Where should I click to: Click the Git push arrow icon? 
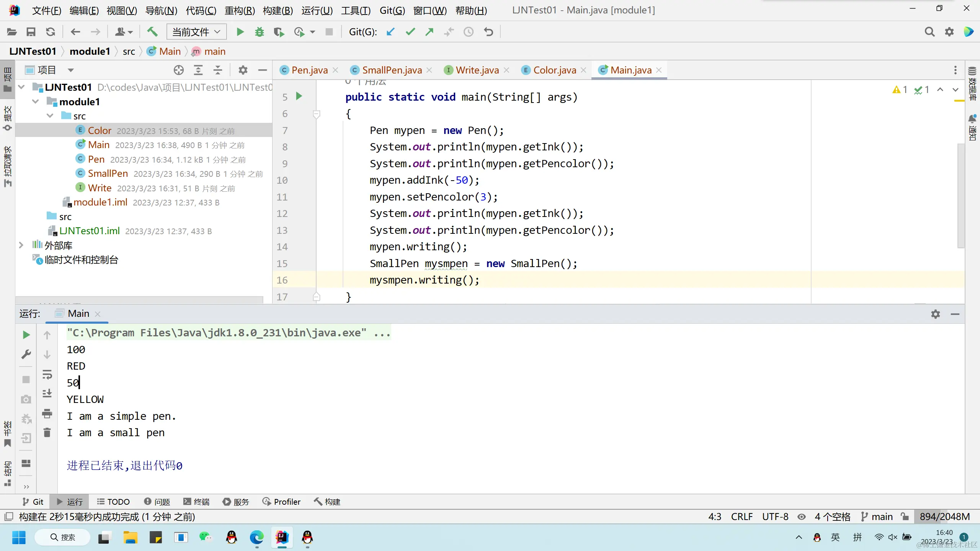(430, 32)
